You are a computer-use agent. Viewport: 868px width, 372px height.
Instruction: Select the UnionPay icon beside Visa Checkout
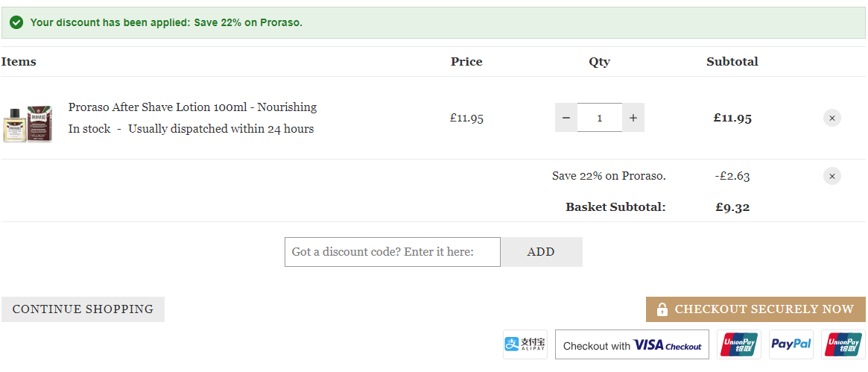[739, 344]
